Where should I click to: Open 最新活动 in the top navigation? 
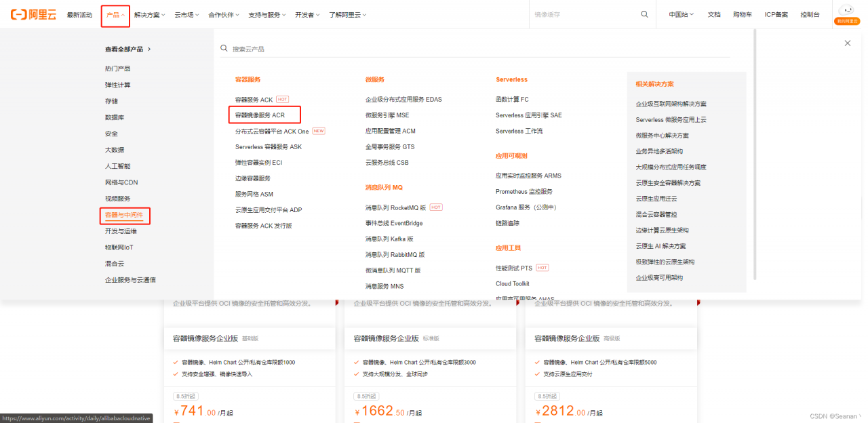click(x=79, y=15)
